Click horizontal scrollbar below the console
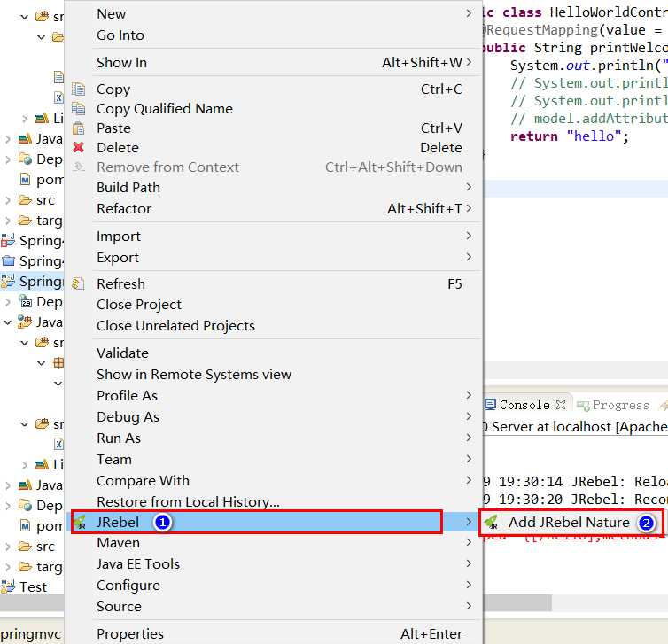668x644 pixels. [517, 602]
